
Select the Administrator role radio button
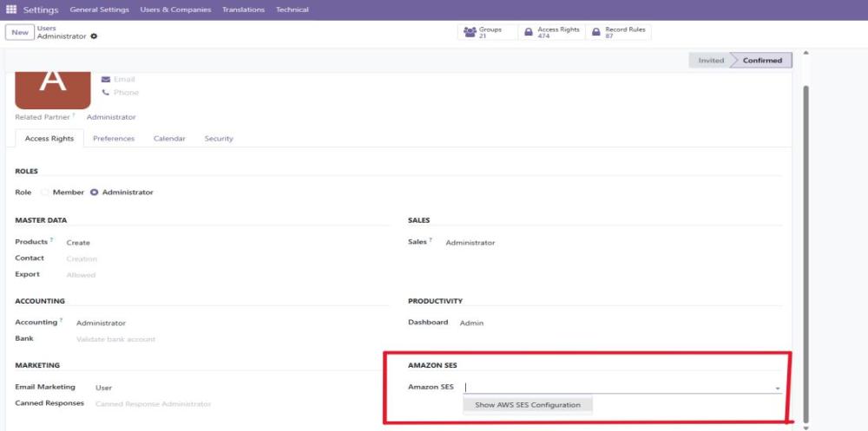tap(95, 192)
